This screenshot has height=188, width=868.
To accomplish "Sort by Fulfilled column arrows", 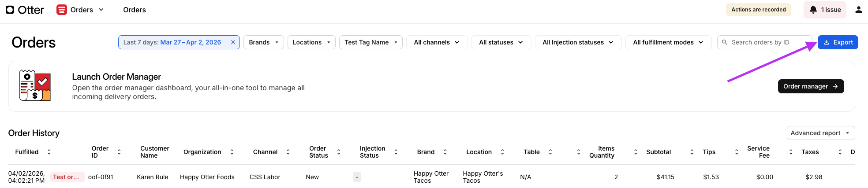I will 49,152.
